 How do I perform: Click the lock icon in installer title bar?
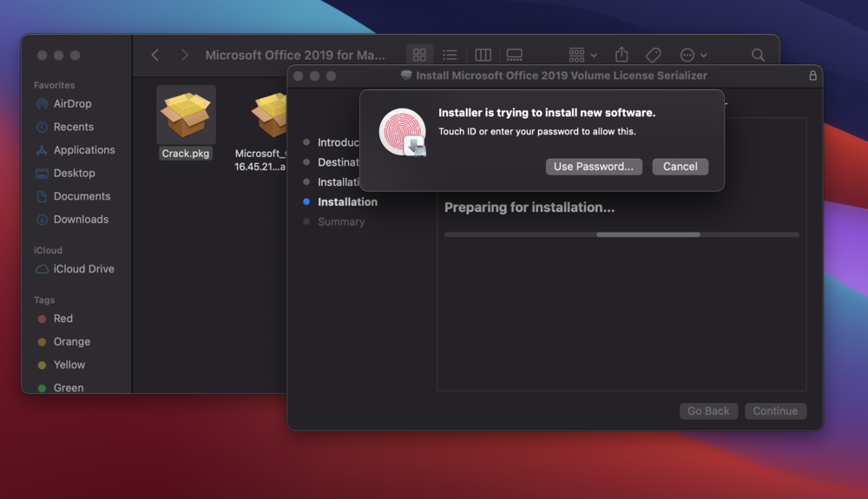pos(812,76)
